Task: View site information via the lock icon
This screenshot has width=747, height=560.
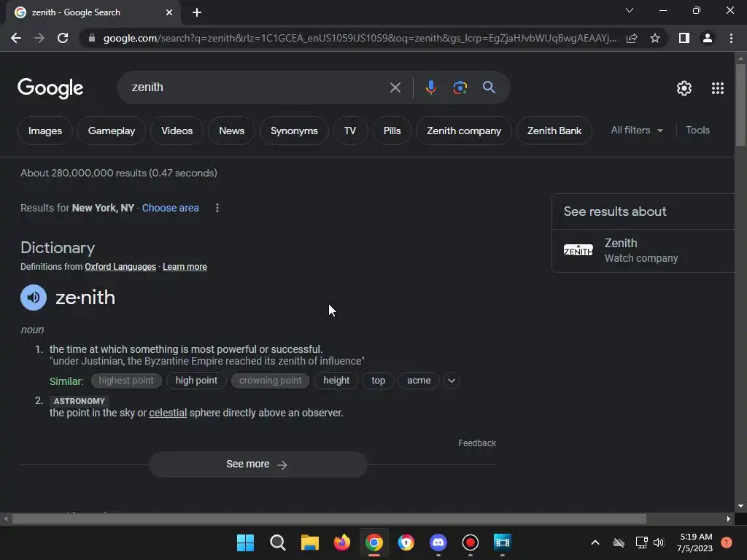Action: point(92,38)
